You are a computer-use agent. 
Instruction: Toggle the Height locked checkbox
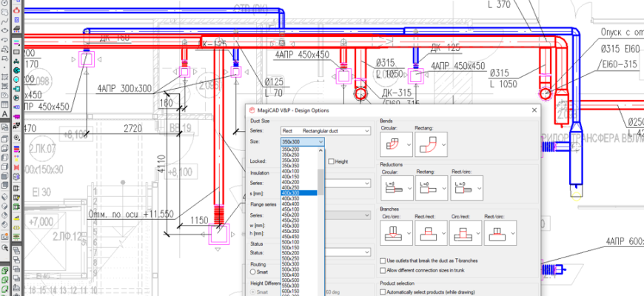coord(332,161)
